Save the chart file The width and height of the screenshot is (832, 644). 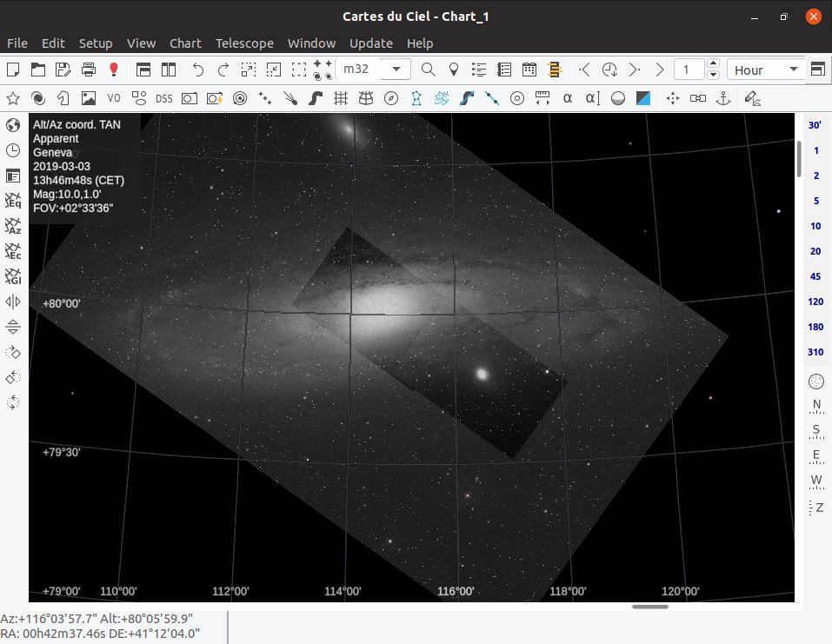(x=63, y=70)
